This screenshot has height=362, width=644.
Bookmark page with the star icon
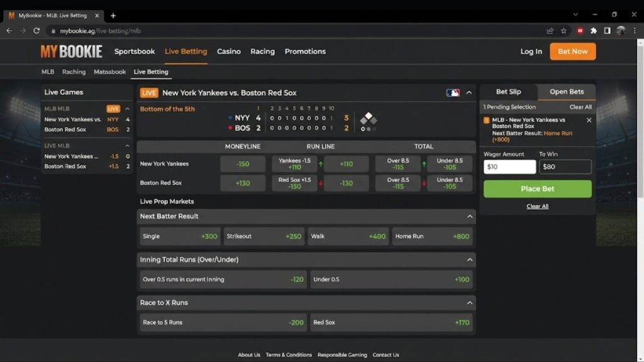[x=563, y=31]
